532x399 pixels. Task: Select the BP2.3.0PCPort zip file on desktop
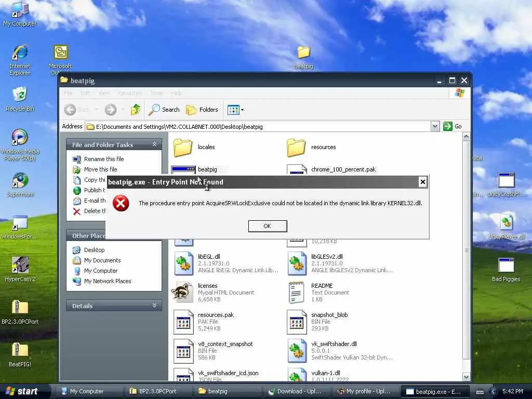(20, 312)
